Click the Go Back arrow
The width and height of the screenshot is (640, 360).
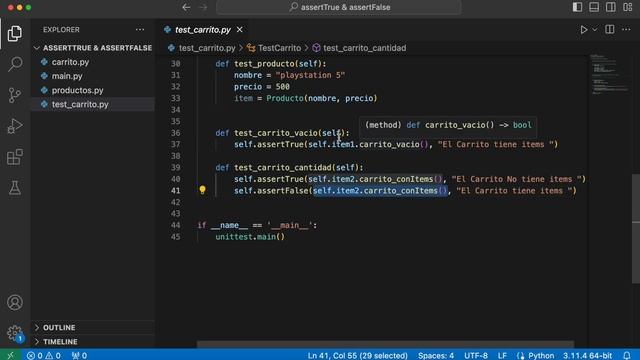(x=186, y=7)
